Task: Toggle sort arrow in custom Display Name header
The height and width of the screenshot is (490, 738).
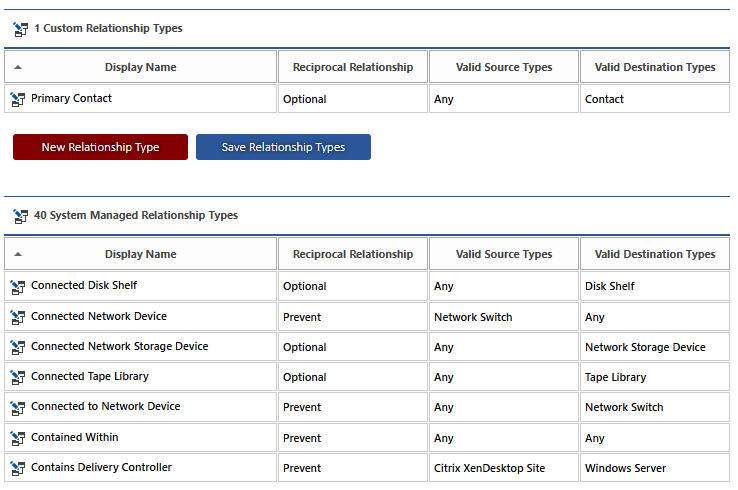Action: click(x=18, y=67)
